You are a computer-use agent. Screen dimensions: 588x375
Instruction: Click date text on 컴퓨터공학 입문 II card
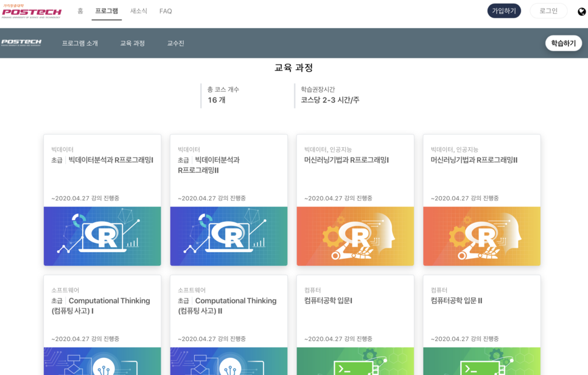(x=464, y=338)
